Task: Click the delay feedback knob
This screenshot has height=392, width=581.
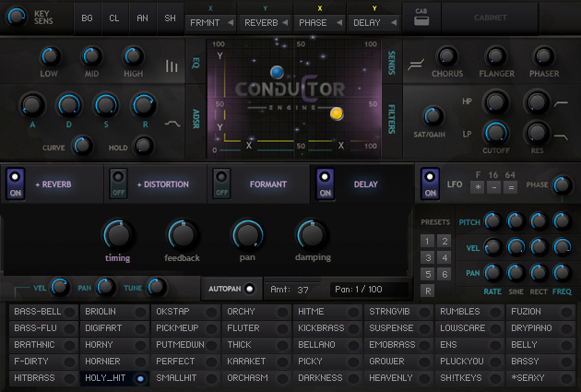Action: (x=183, y=234)
